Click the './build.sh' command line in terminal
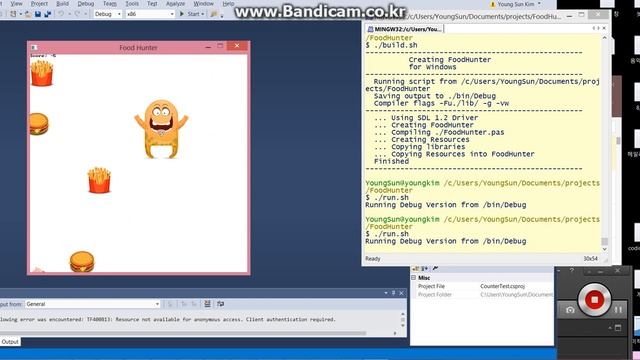Screen dimensions: 640x360 click(391, 45)
